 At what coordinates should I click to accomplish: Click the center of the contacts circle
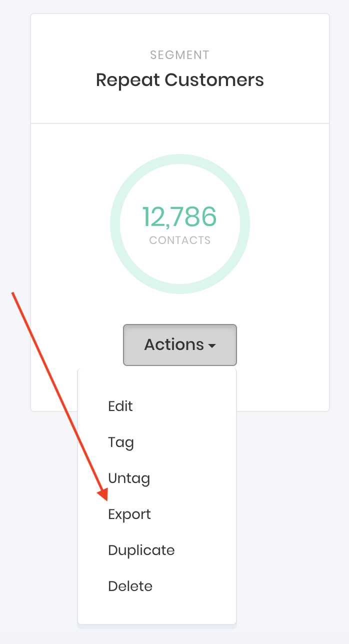pyautogui.click(x=179, y=224)
